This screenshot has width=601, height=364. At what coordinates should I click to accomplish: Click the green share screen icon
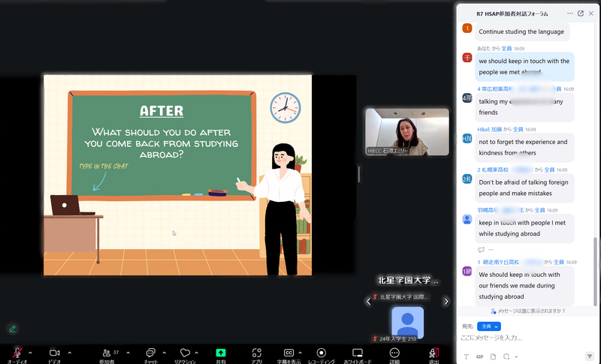pos(221,353)
